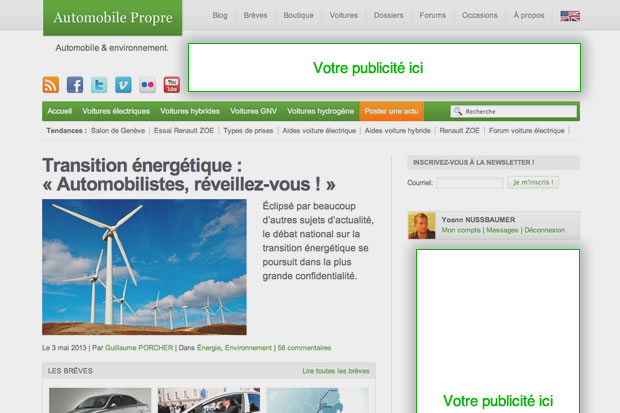620x413 pixels.
Task: Click the Facebook icon
Action: point(75,85)
